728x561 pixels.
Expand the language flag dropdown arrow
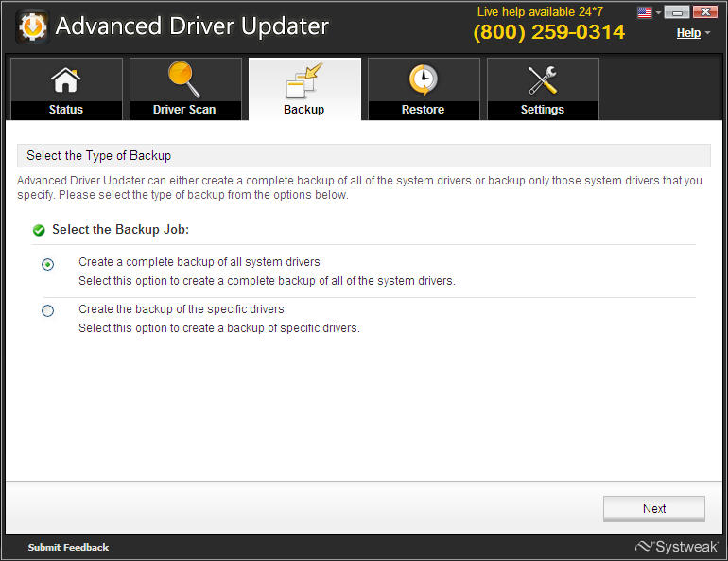click(x=658, y=13)
